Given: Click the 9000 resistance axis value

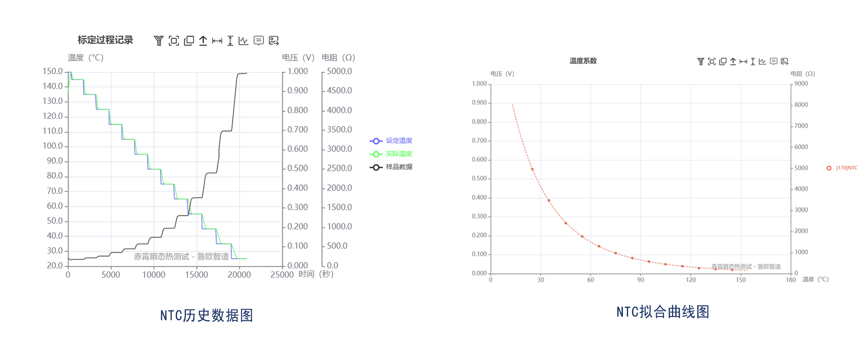Looking at the screenshot, I should tap(801, 84).
